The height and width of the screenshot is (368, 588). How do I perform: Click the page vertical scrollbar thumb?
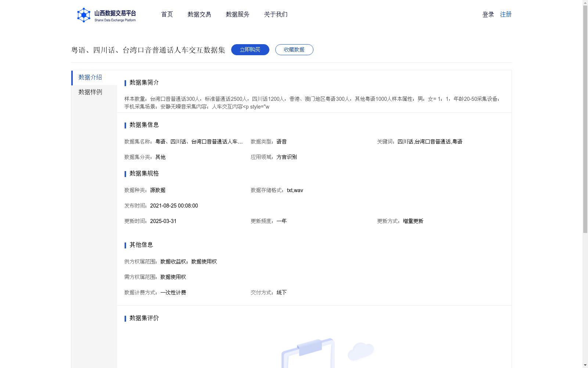[585, 119]
